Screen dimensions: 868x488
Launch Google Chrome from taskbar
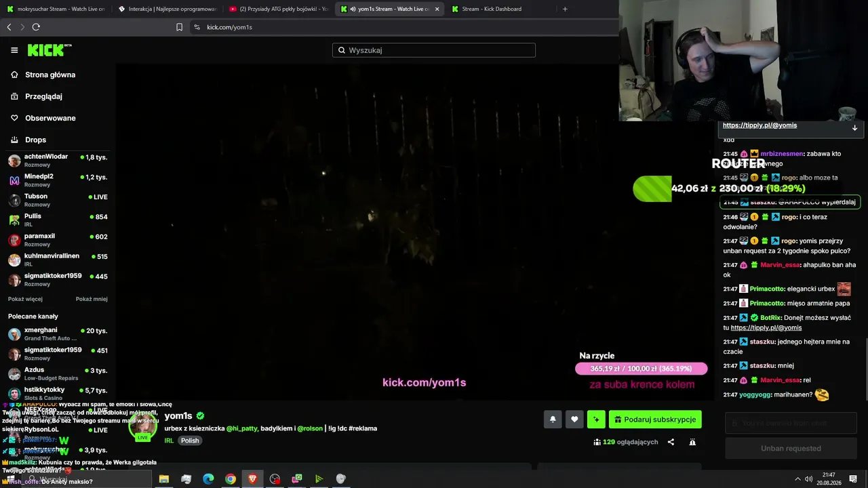point(231,479)
